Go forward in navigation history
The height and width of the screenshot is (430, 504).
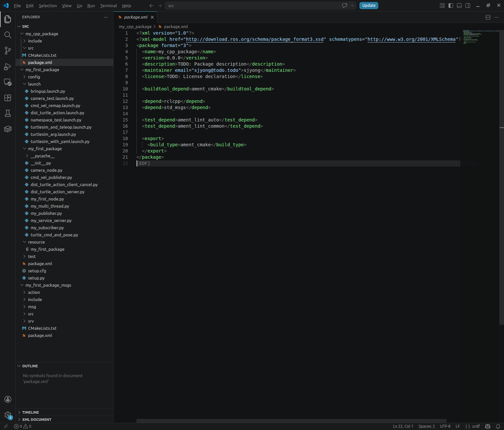[160, 6]
